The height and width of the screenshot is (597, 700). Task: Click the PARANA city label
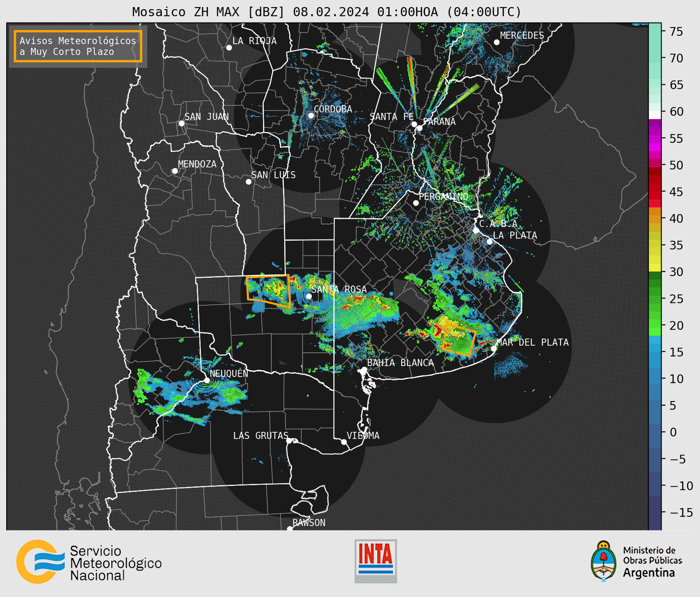(439, 121)
